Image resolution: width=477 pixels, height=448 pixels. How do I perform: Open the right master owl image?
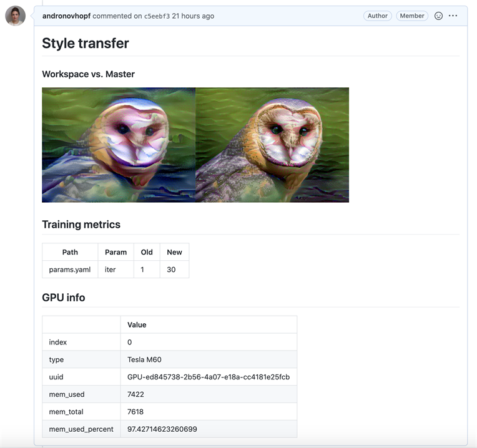click(x=272, y=145)
